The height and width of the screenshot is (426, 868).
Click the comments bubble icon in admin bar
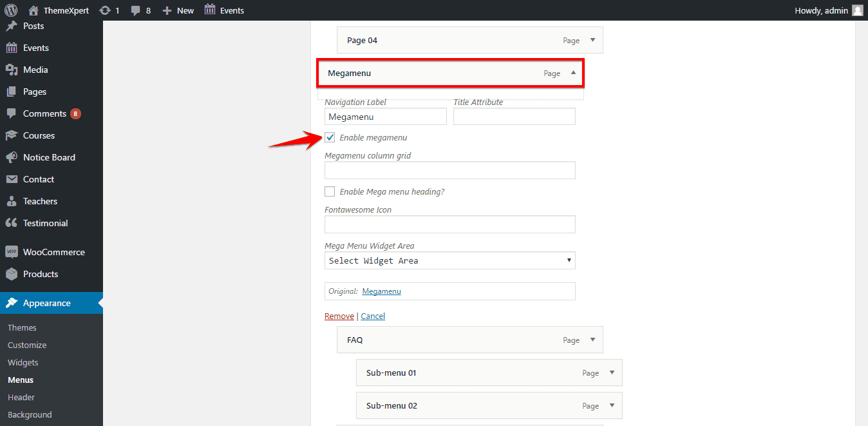[136, 10]
